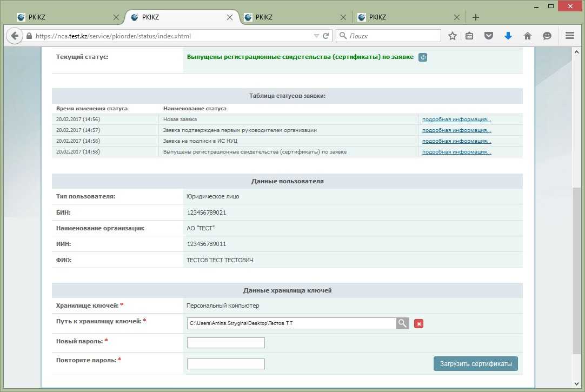585x392 pixels.
Task: Click the browser back arrow button
Action: click(14, 36)
